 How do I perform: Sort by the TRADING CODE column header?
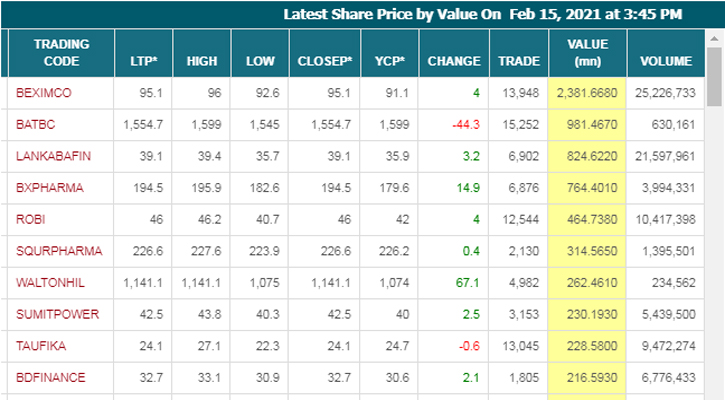click(x=61, y=53)
